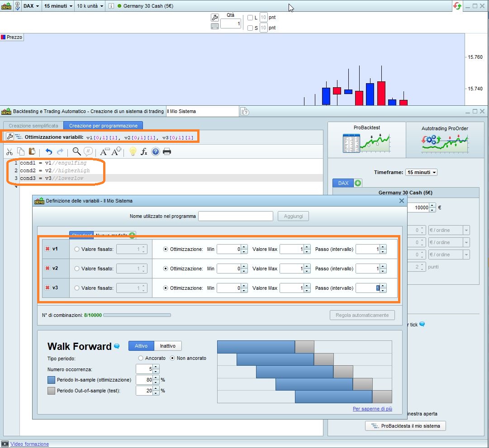Choose Ancorato period type
Viewport: 489px width, 448px height.
coord(141,358)
